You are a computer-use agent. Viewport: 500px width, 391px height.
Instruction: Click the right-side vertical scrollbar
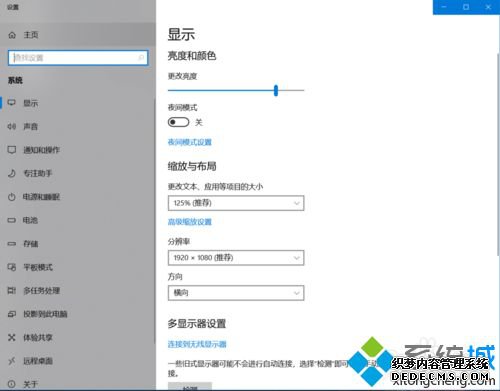(498, 154)
